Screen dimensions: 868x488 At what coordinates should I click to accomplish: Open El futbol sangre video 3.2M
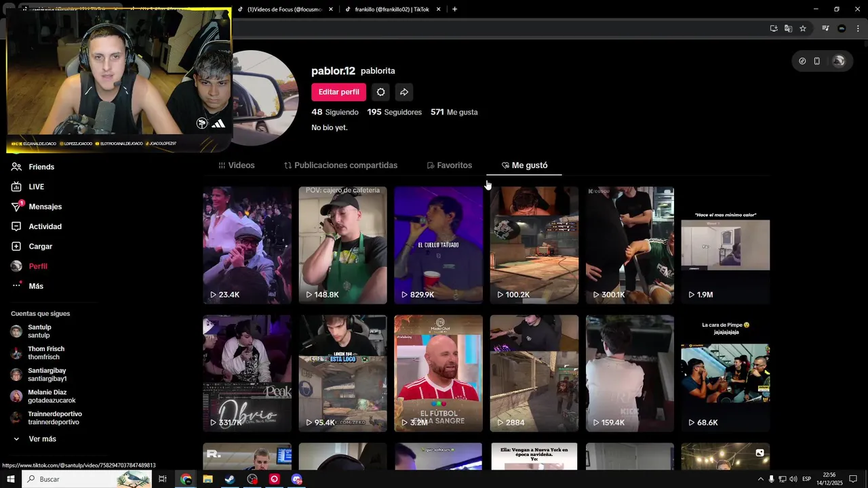click(438, 373)
